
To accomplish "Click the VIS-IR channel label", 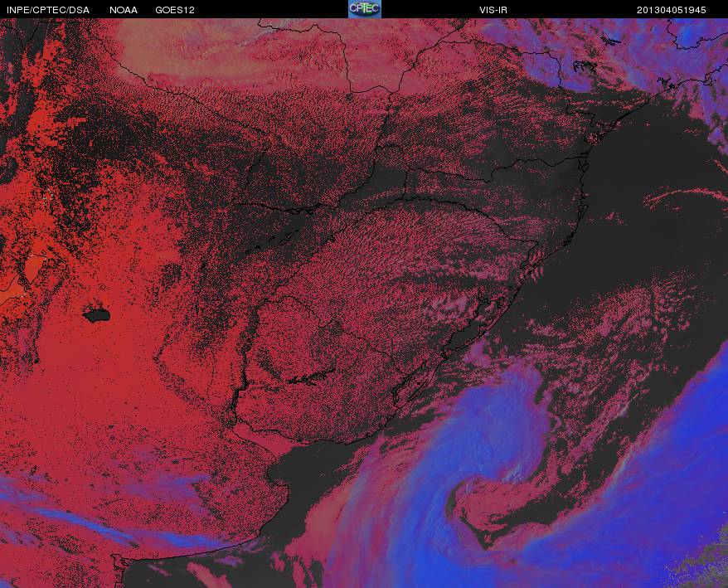I will point(493,10).
